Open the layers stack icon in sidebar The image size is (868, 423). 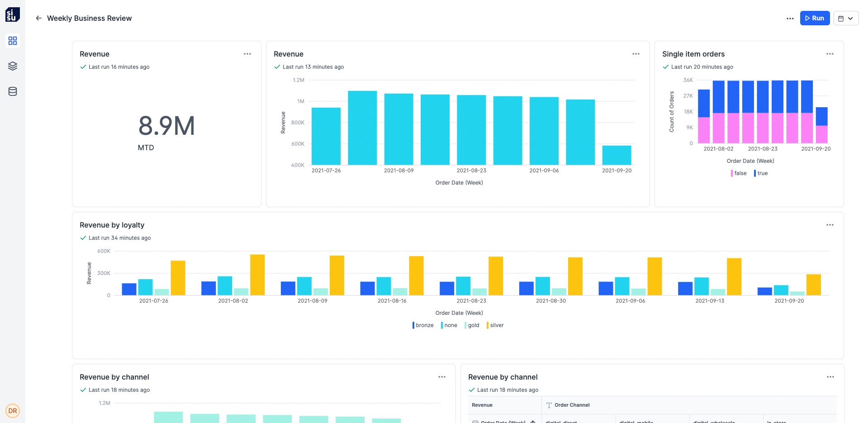[x=13, y=66]
